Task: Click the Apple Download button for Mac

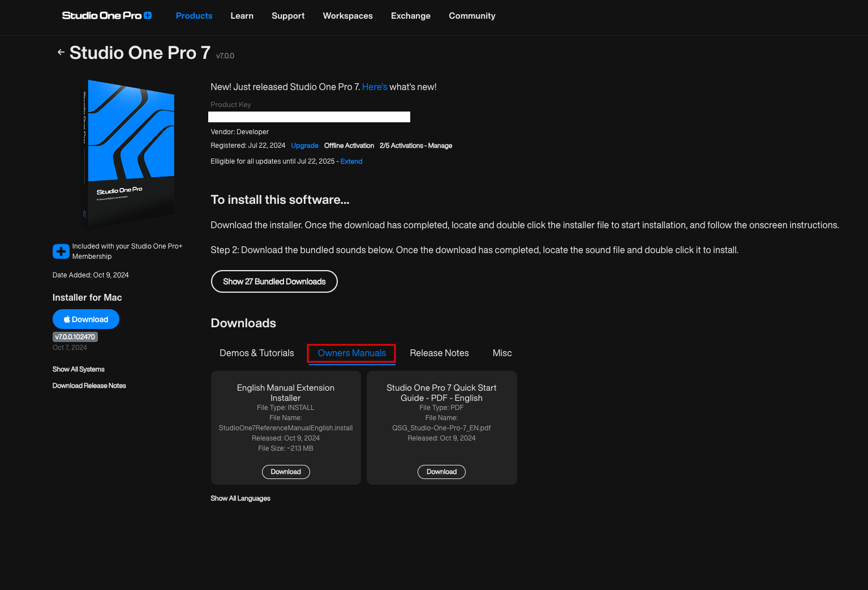Action: [85, 319]
